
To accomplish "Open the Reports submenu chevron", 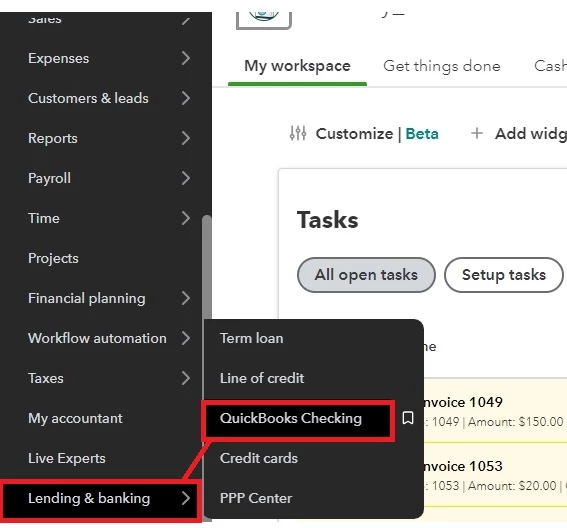I will click(x=186, y=138).
